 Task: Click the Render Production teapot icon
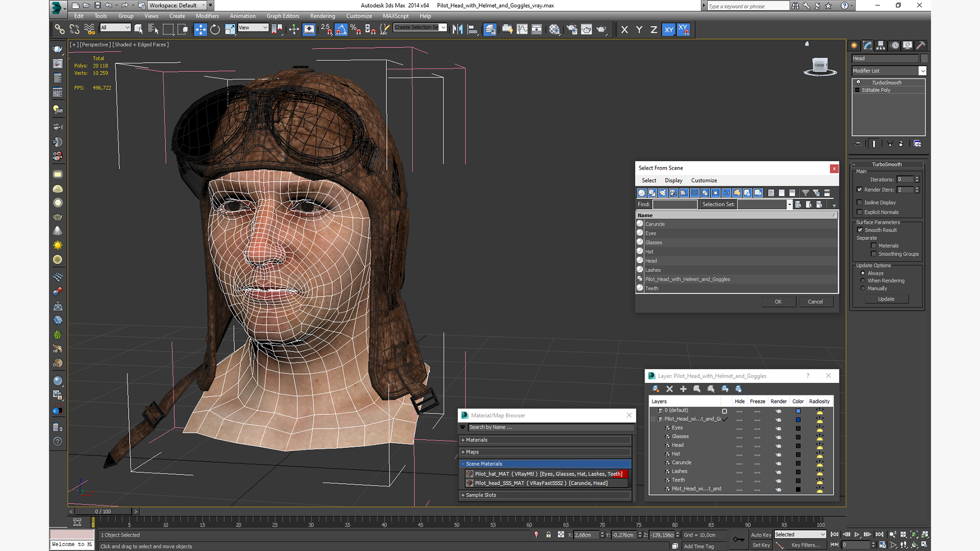tap(601, 30)
